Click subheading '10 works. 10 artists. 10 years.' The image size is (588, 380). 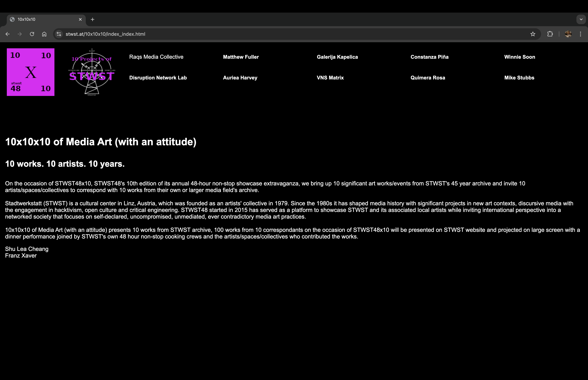pos(65,164)
